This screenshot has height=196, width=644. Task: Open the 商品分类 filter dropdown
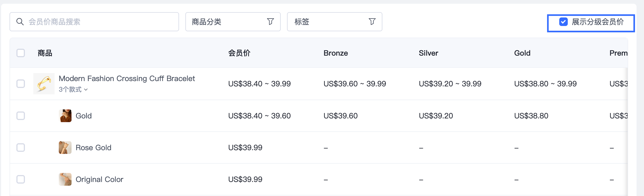tap(233, 22)
